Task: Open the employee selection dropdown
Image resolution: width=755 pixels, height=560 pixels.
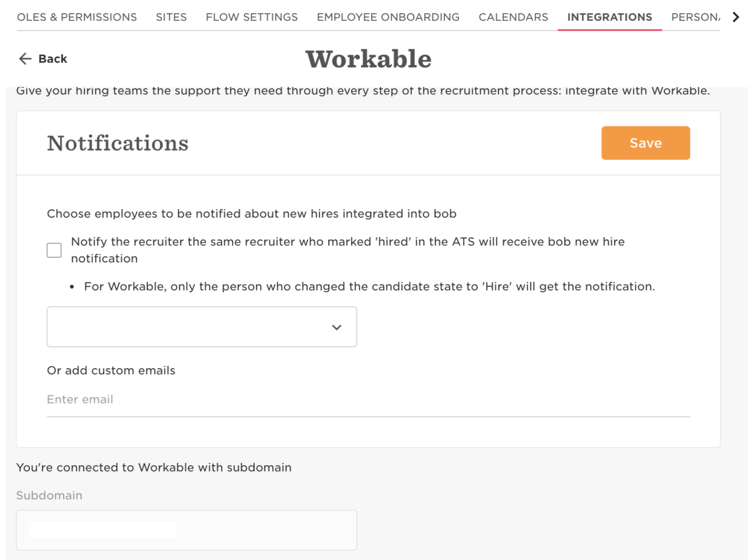Action: click(202, 327)
